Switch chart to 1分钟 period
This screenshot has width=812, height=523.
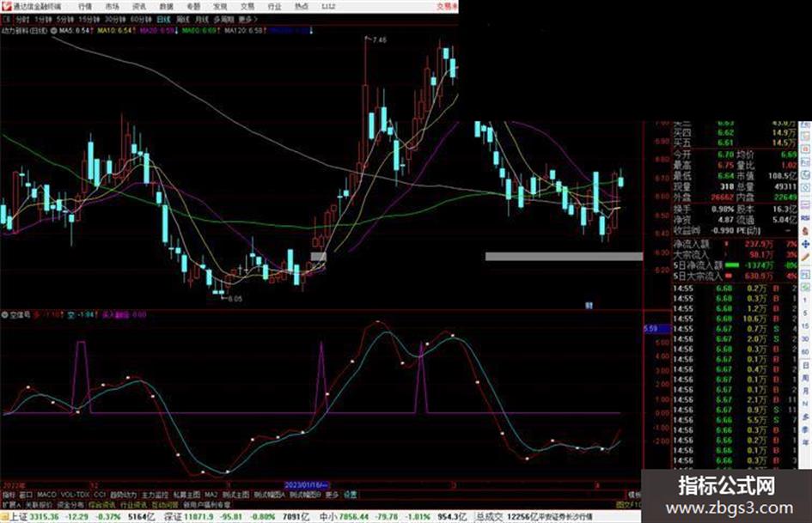[x=43, y=19]
